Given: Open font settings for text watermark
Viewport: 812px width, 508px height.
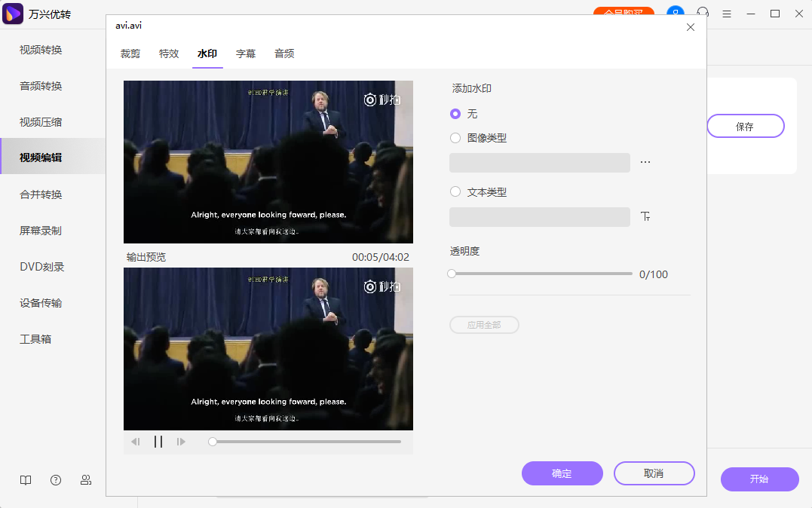Looking at the screenshot, I should (x=645, y=216).
